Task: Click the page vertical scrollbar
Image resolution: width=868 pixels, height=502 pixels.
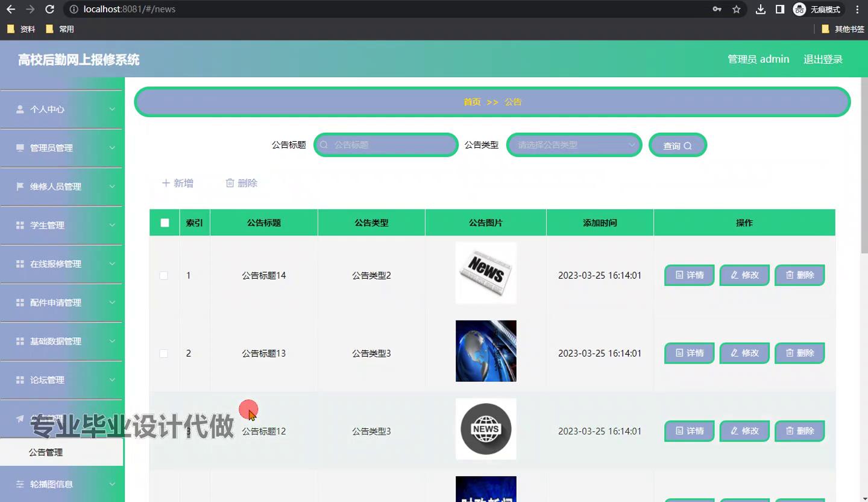Action: (864, 166)
